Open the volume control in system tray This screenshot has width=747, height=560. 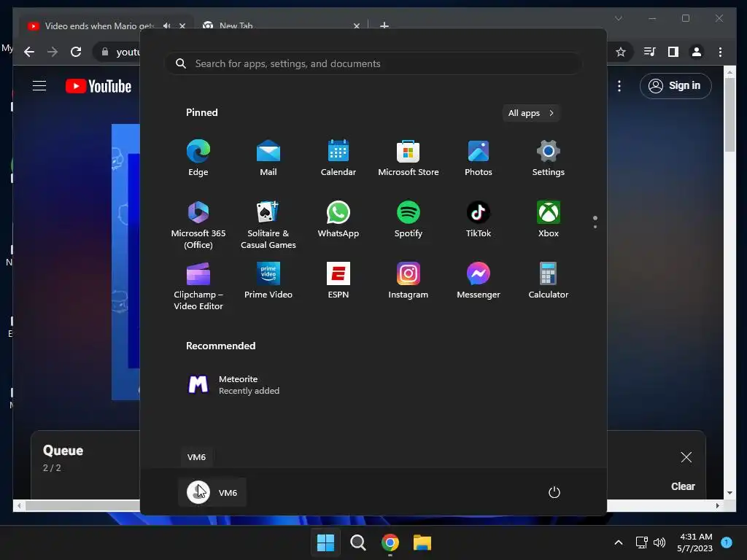(659, 542)
